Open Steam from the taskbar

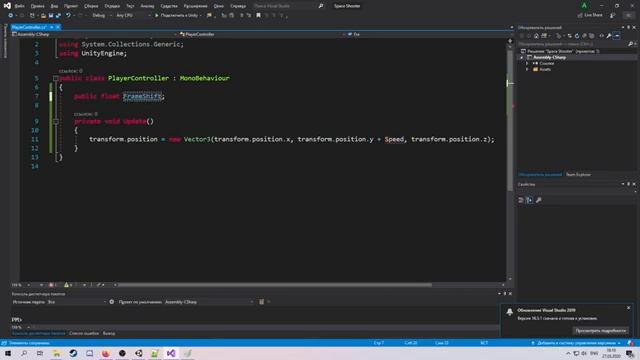(73, 353)
